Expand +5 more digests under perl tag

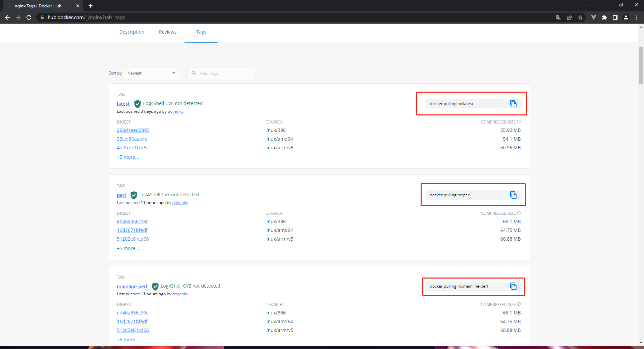[x=128, y=248]
